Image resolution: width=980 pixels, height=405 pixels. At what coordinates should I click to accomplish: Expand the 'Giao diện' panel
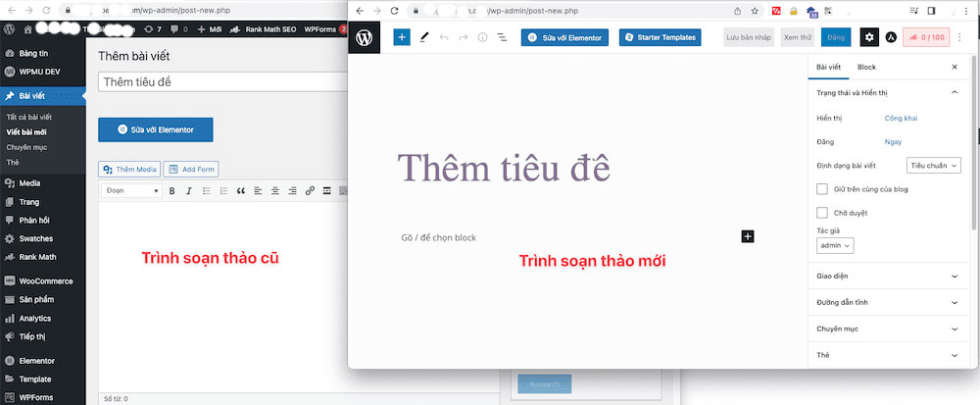click(886, 277)
